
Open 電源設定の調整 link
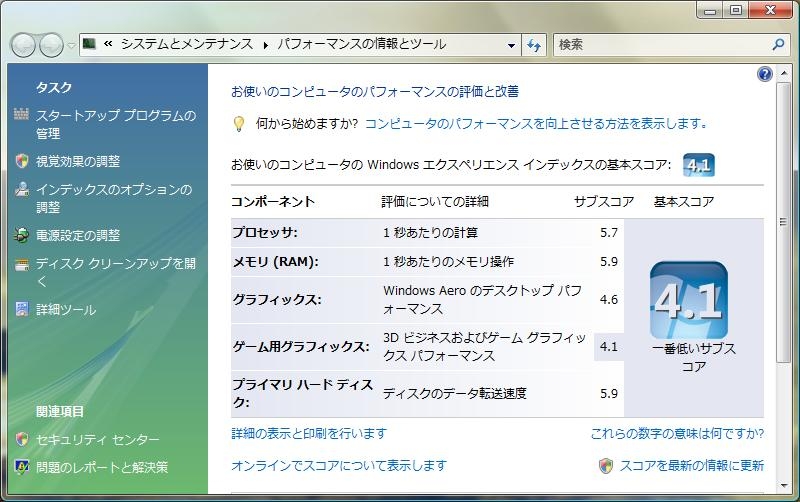click(78, 235)
